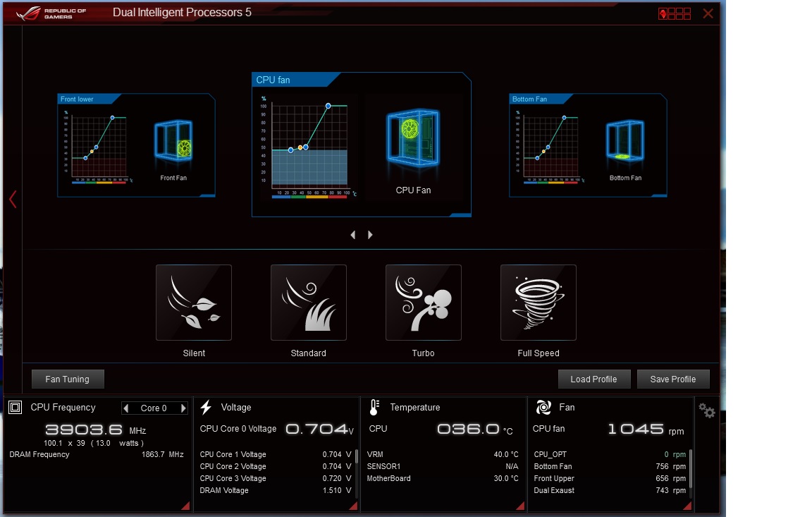Viewport: 812px width, 517px height.
Task: Select the Silent fan mode icon
Action: point(194,303)
